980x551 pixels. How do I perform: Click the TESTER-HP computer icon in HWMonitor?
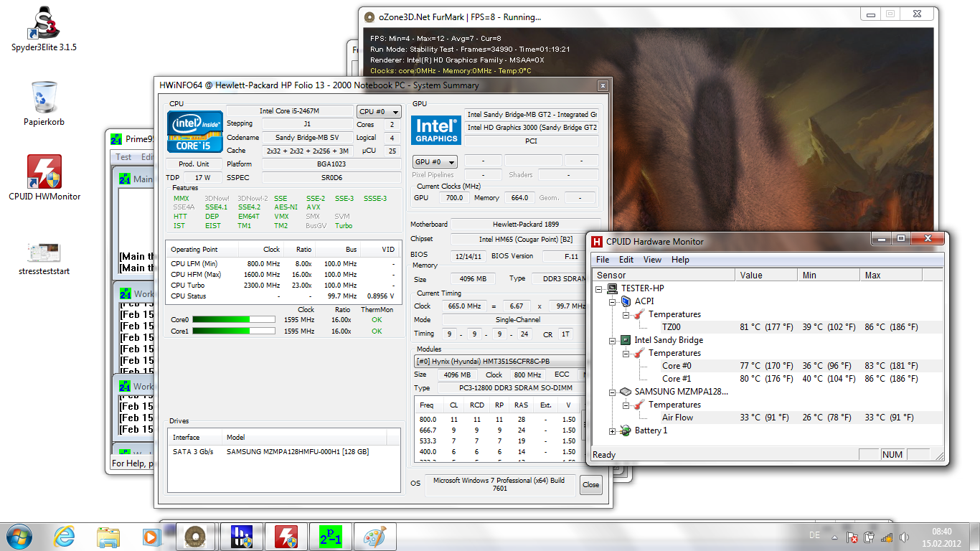613,288
